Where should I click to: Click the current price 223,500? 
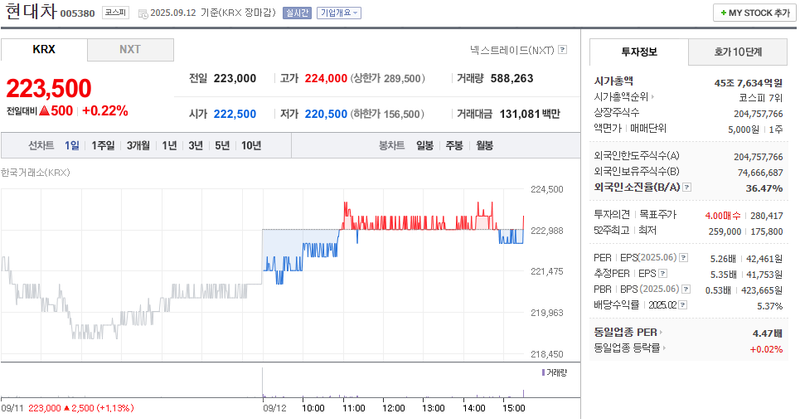pos(49,88)
